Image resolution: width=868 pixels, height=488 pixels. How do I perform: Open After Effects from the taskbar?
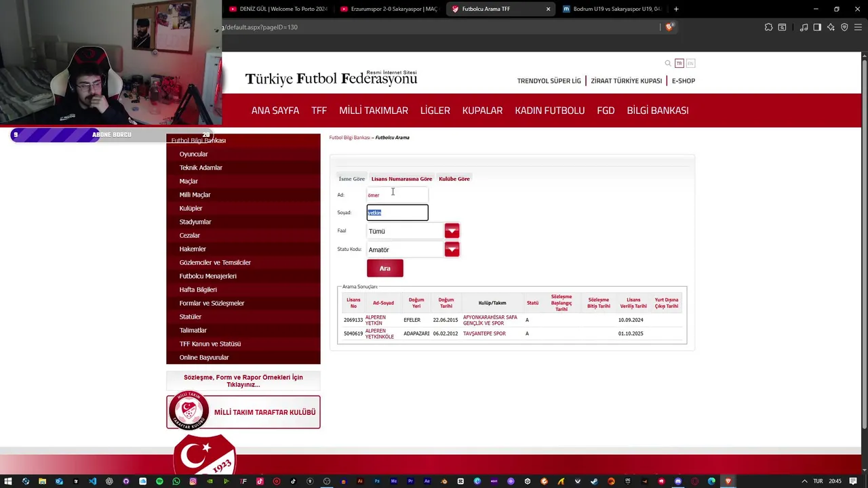427,481
